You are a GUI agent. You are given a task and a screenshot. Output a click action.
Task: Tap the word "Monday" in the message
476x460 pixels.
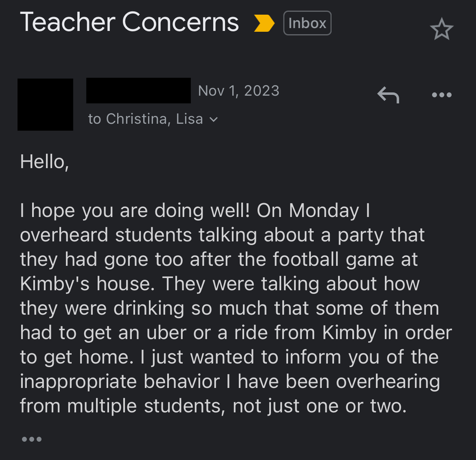[x=324, y=211]
